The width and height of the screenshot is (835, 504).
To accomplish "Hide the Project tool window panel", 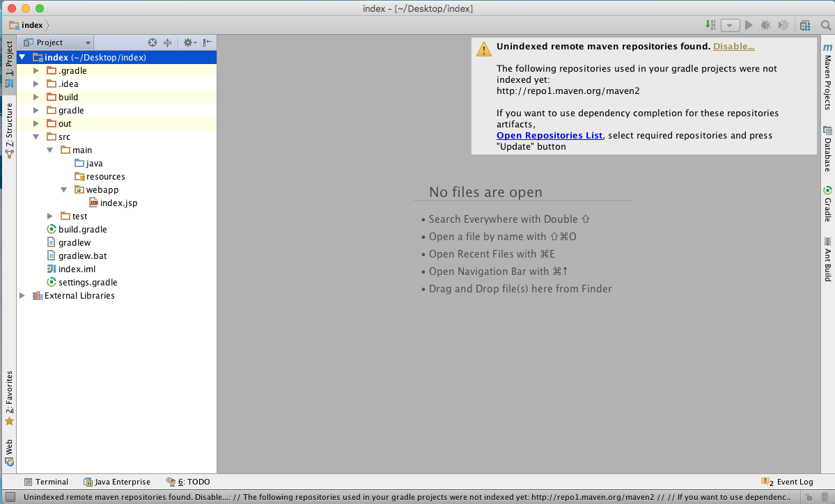I will click(208, 42).
